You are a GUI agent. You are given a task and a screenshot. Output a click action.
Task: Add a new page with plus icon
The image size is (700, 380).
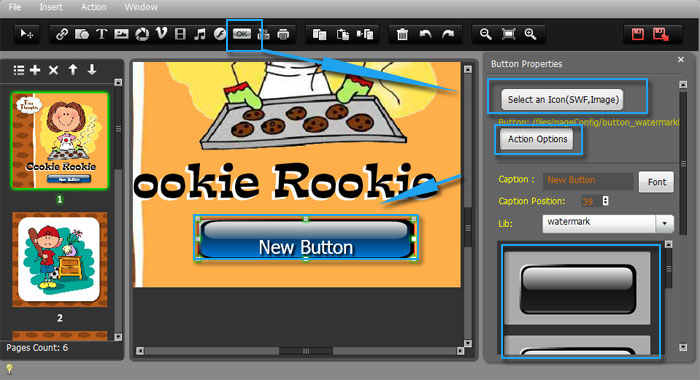(x=35, y=70)
